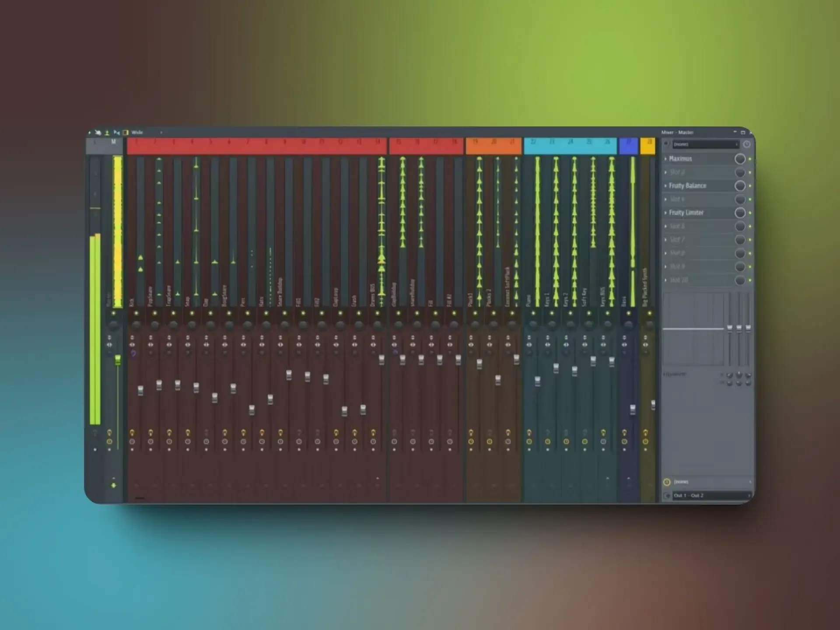The image size is (840, 630).
Task: Toggle phase invert icon on Kick track
Action: [132, 338]
